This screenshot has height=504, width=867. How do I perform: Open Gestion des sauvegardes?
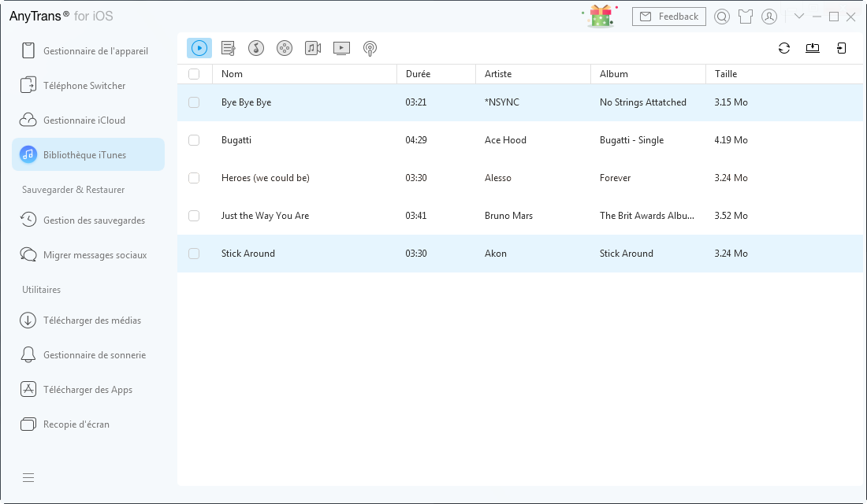point(88,220)
